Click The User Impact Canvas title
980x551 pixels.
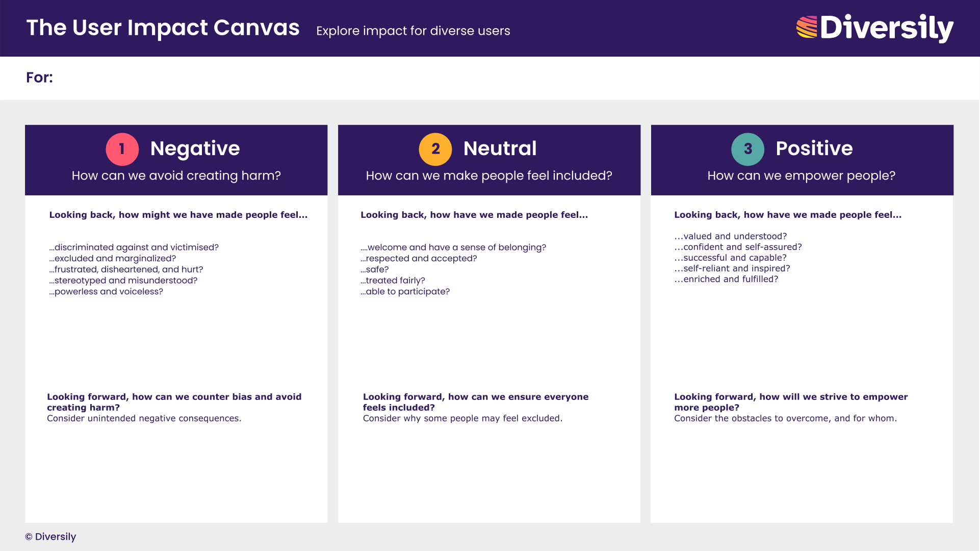[x=163, y=28]
